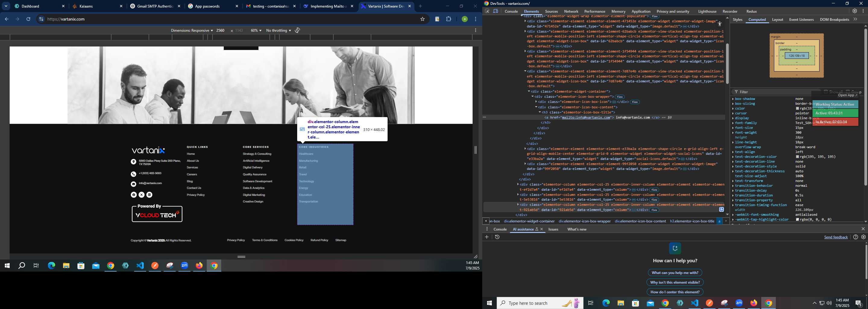Open AI assistance help question-mark icon
This screenshot has width=868, height=309.
856,237
